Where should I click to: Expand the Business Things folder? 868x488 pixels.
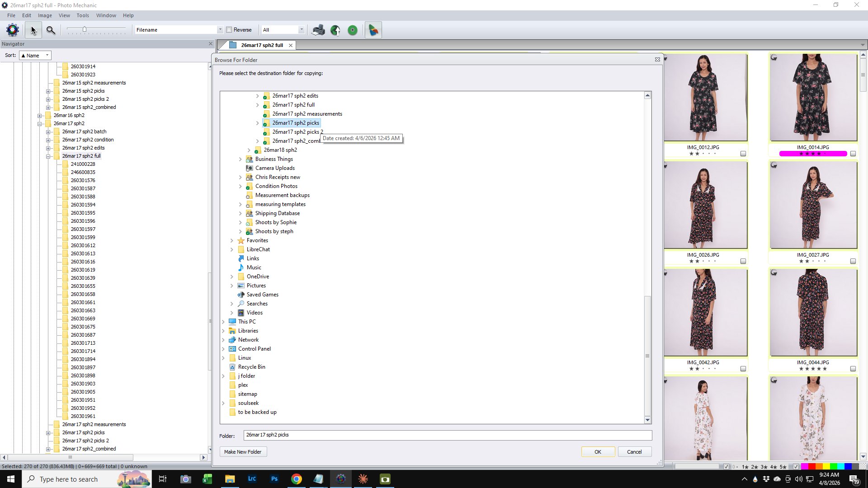[x=241, y=159]
